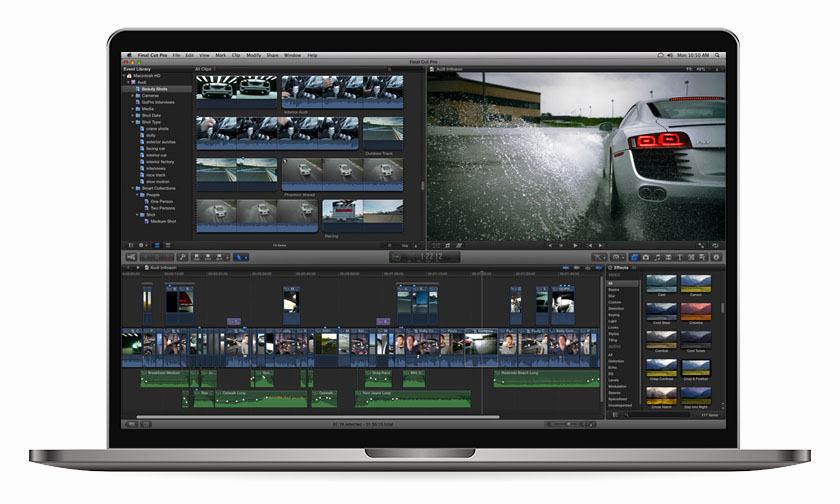Click the Spotlight magnifier in the menu bar
840x504 pixels.
(x=717, y=55)
